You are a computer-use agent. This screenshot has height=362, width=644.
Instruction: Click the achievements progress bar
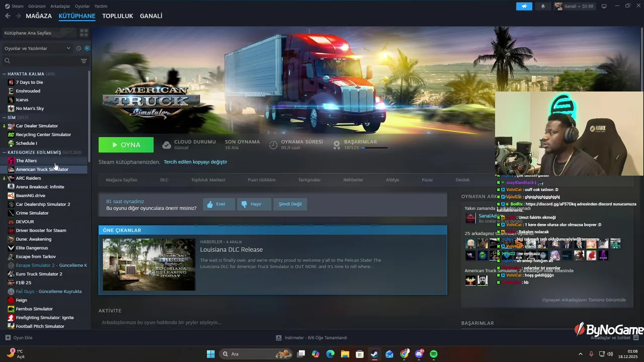point(374,148)
